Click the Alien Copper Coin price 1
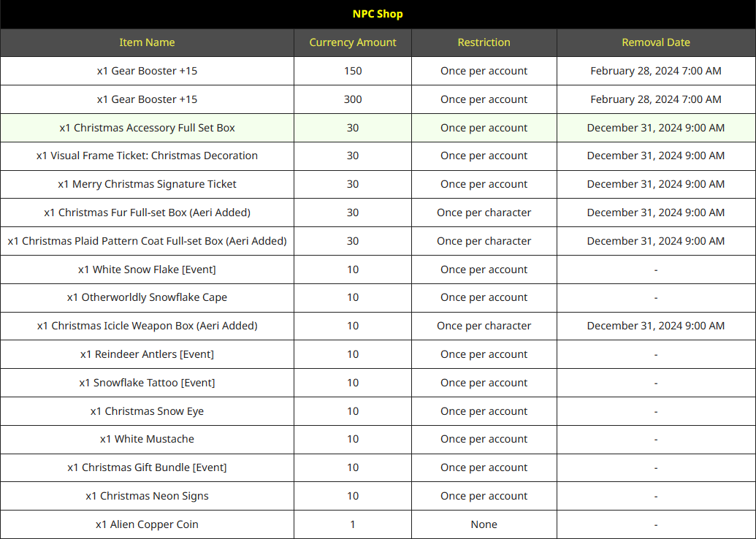 pos(353,524)
